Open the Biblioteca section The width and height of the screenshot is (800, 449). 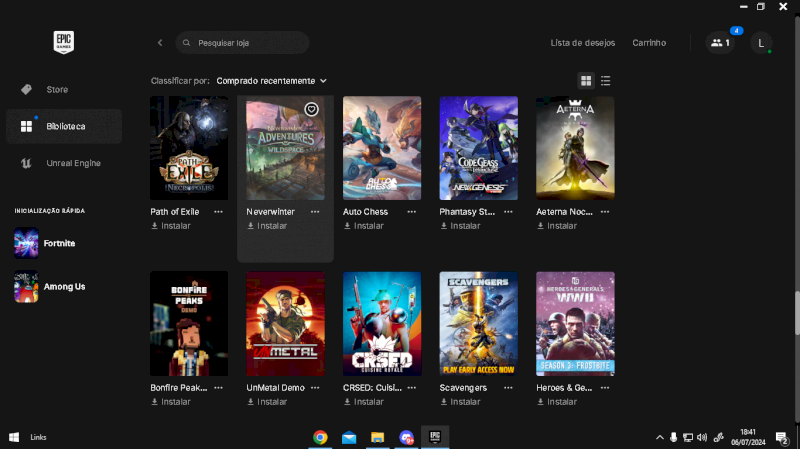(64, 126)
